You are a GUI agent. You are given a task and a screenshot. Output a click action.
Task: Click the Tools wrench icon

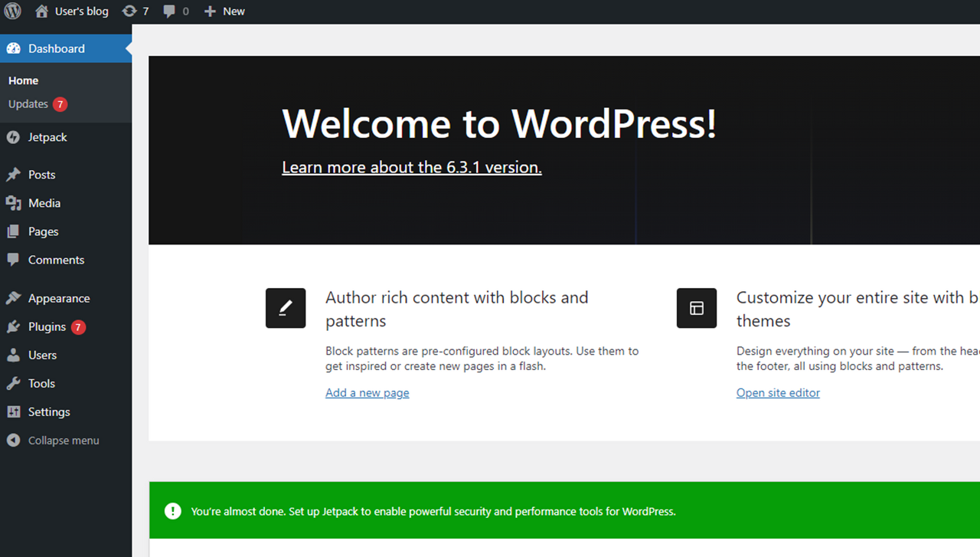click(13, 383)
